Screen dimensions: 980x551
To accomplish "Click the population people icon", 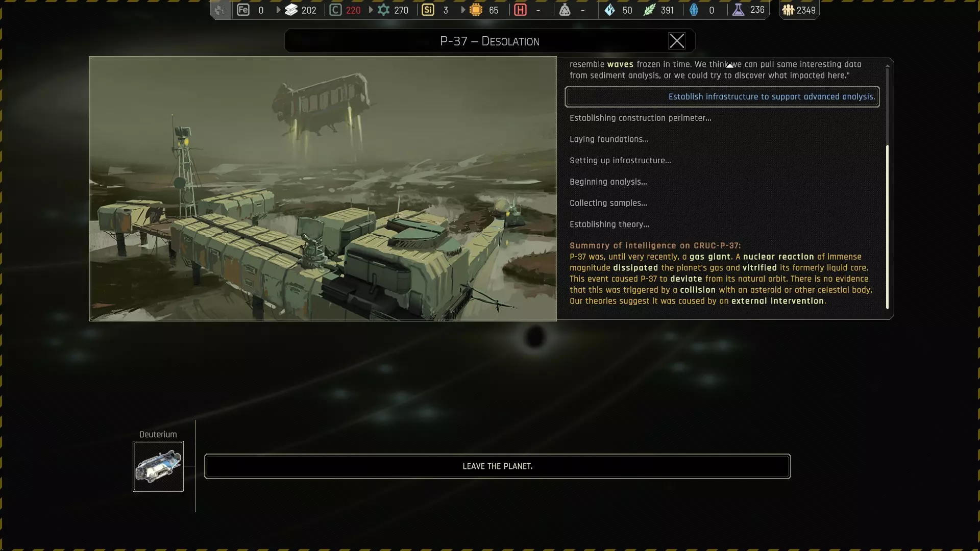I will [x=788, y=10].
